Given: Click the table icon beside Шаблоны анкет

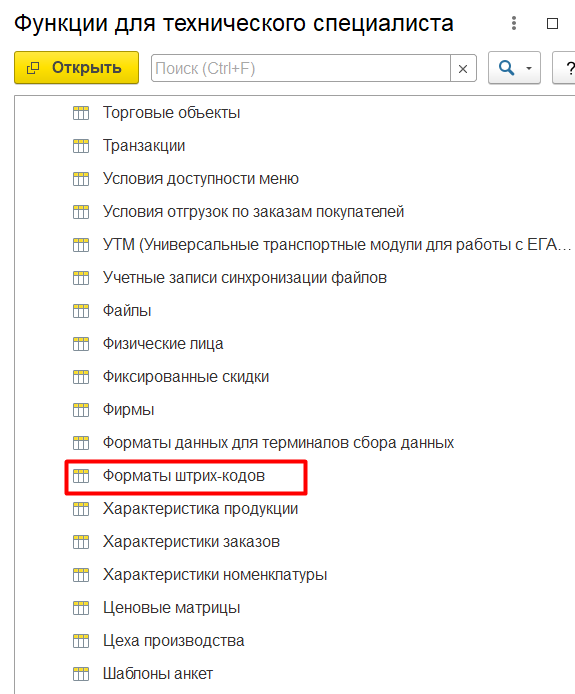Looking at the screenshot, I should [x=81, y=674].
